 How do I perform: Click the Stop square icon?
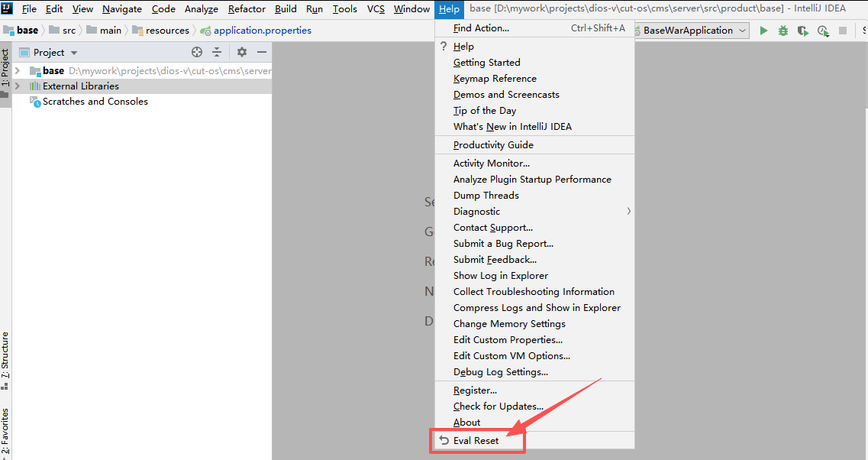(x=843, y=31)
